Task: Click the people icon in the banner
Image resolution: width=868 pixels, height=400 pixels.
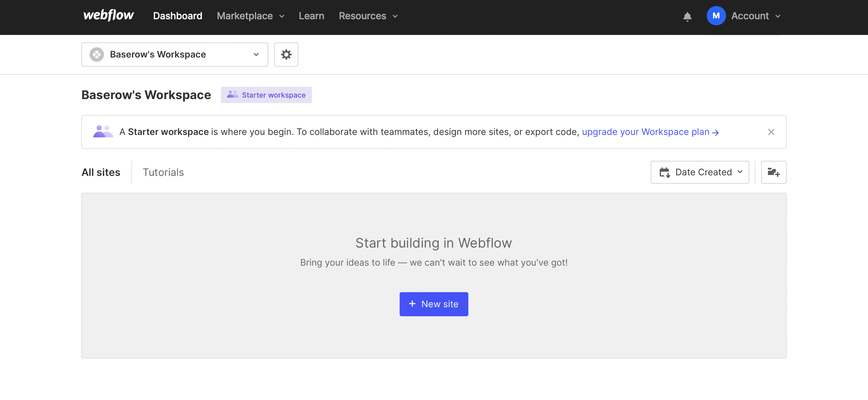Action: tap(103, 132)
